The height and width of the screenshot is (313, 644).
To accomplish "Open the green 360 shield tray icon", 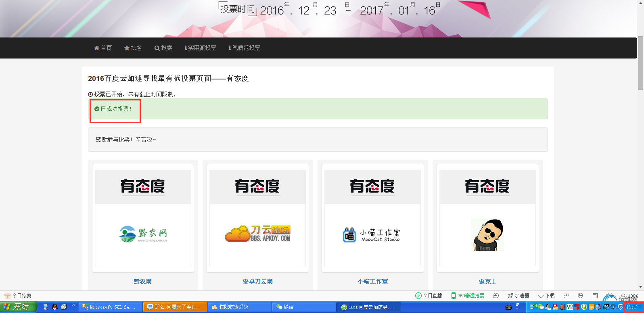I will 584,307.
